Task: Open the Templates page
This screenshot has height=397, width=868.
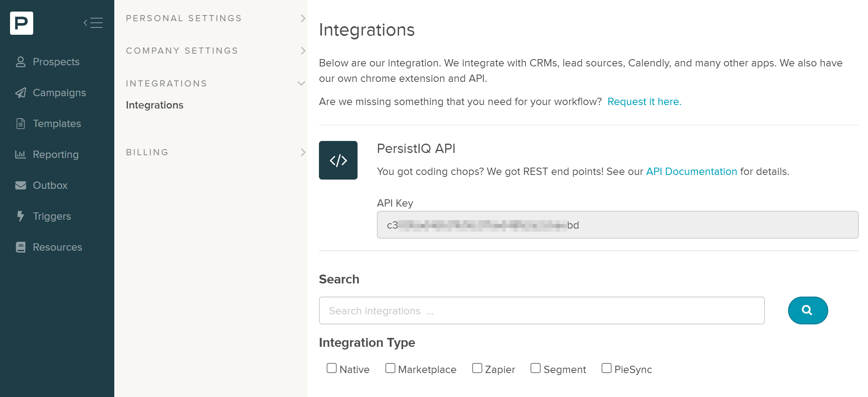Action: (x=57, y=124)
